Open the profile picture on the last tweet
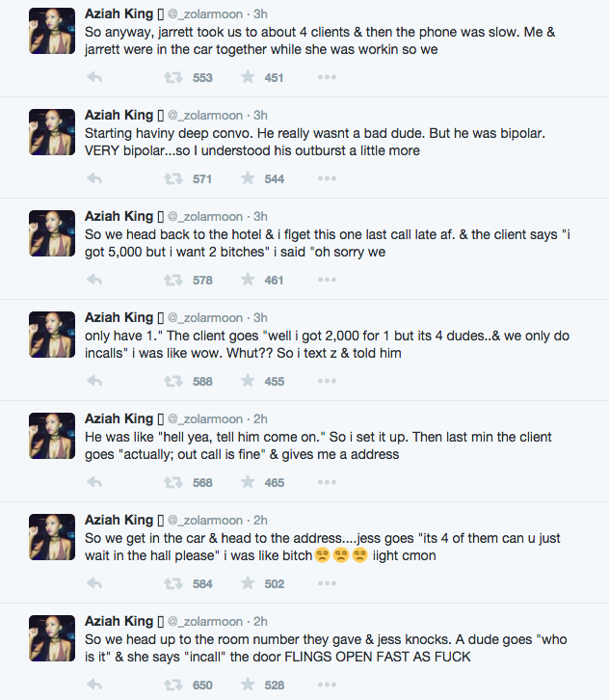The image size is (609, 700). pos(52,636)
